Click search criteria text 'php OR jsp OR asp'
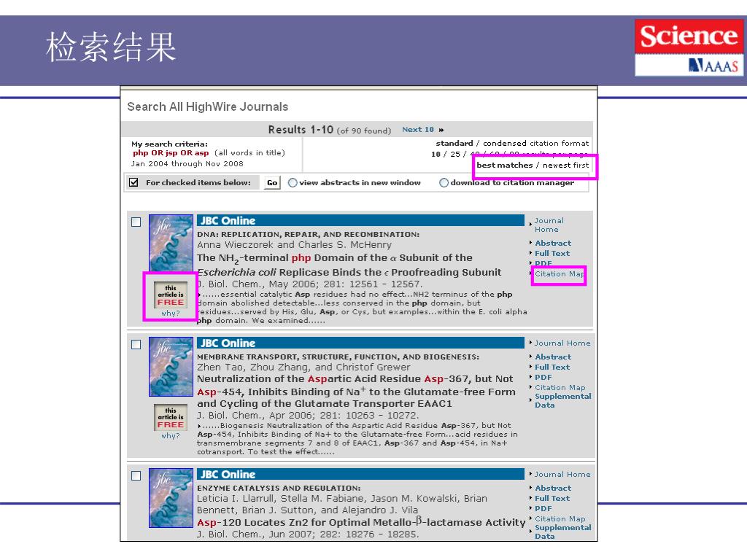747x560 pixels. [x=171, y=153]
